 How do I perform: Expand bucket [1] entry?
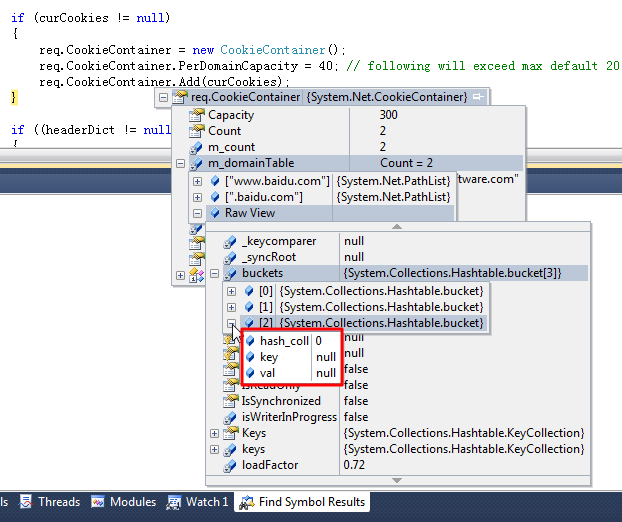(x=231, y=307)
